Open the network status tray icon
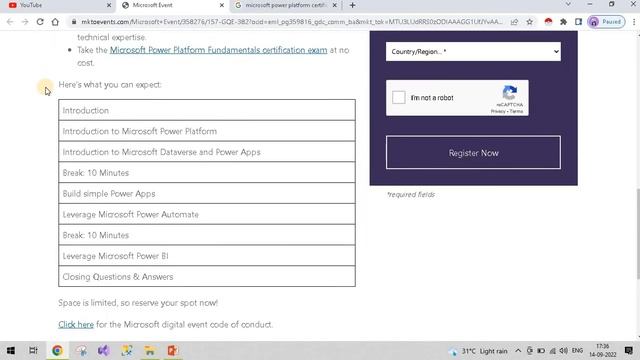640x360 pixels. click(552, 351)
